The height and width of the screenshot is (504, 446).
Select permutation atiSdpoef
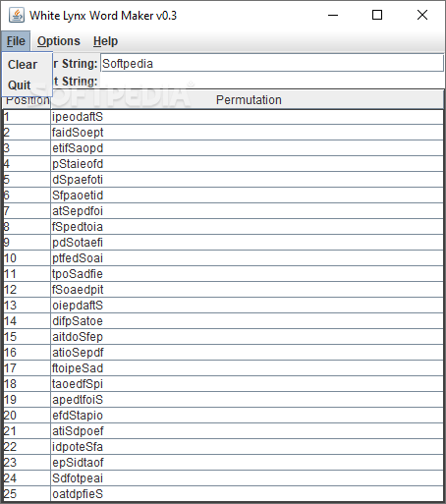pyautogui.click(x=247, y=431)
